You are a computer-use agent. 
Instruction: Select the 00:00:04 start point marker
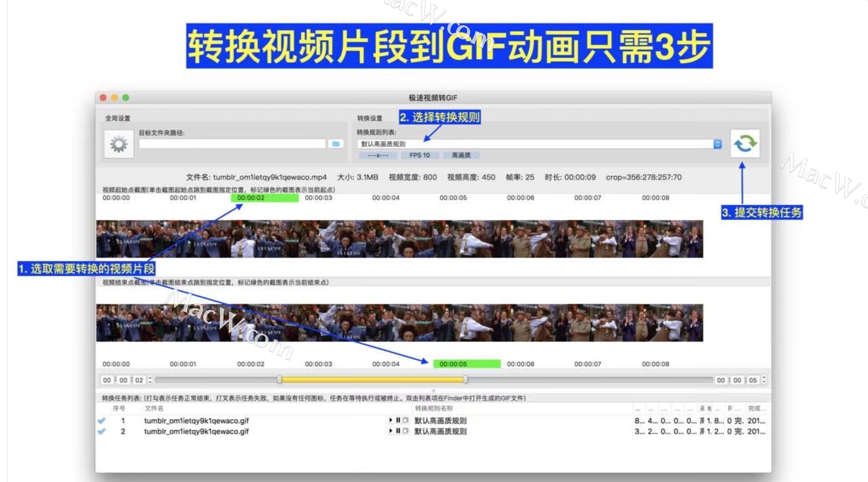386,198
